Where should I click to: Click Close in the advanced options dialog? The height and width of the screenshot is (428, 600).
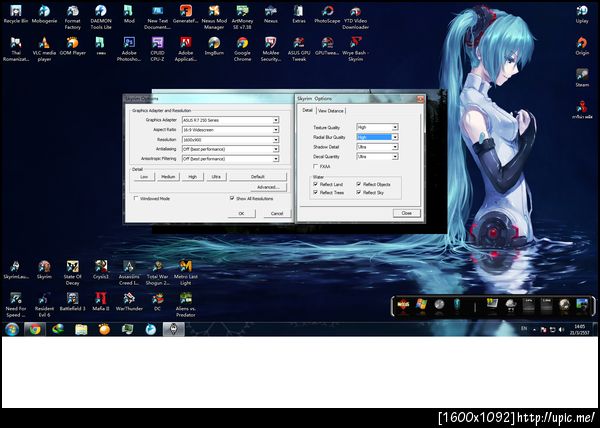pos(406,213)
